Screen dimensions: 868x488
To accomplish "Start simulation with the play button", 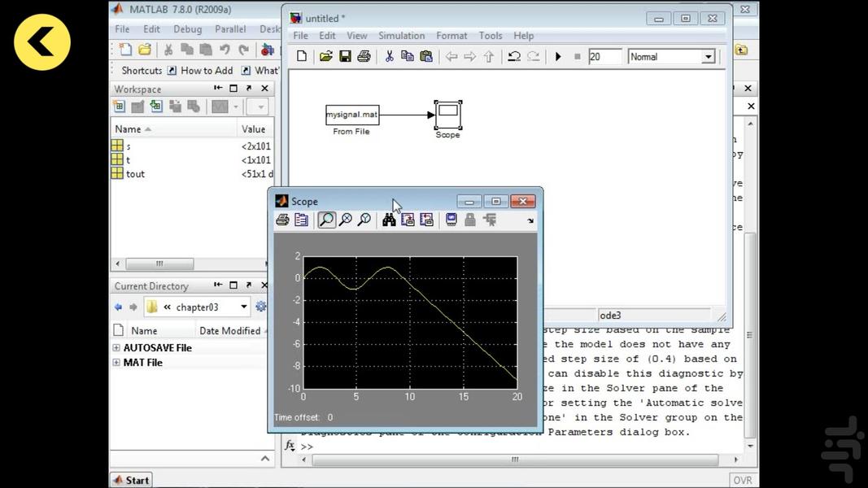I will pyautogui.click(x=558, y=57).
